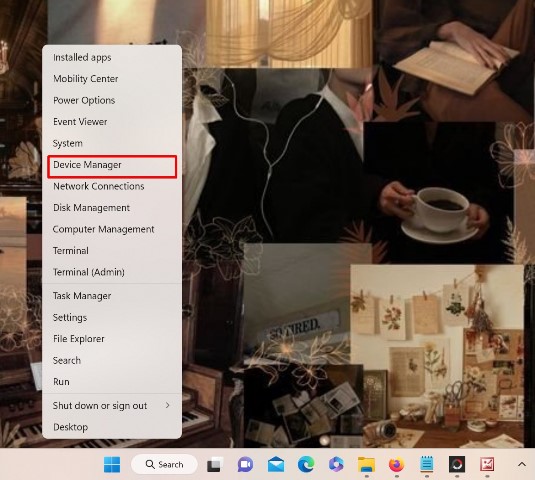Select Desktop at menu bottom

pyautogui.click(x=112, y=427)
